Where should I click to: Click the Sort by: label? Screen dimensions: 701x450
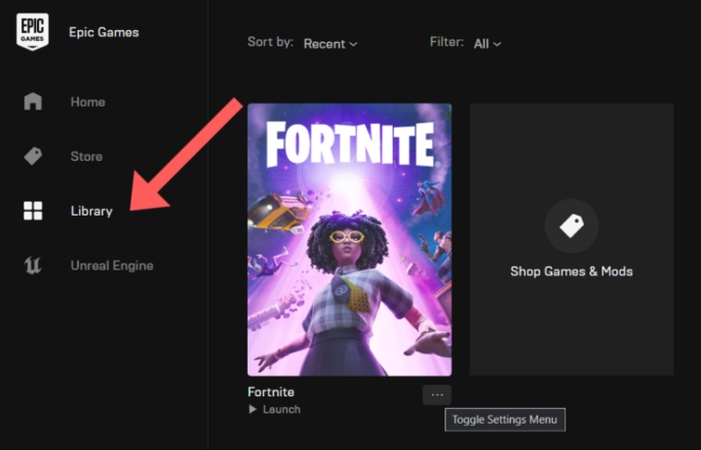[270, 42]
